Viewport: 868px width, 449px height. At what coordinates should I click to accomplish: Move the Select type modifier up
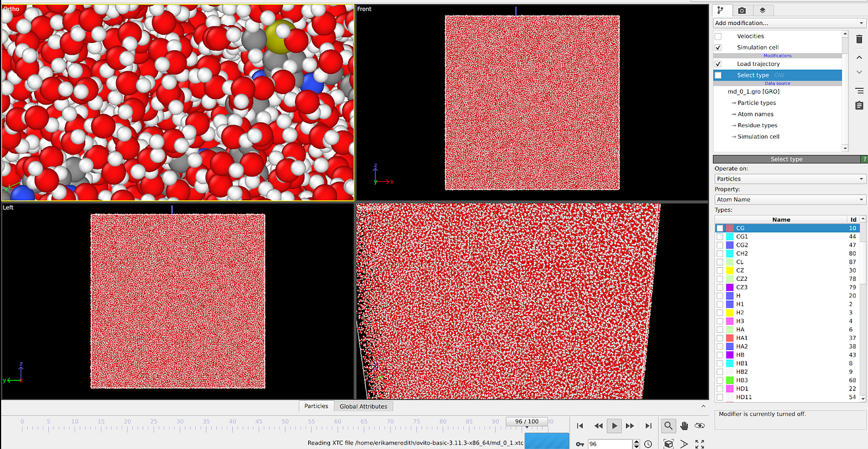pos(859,57)
